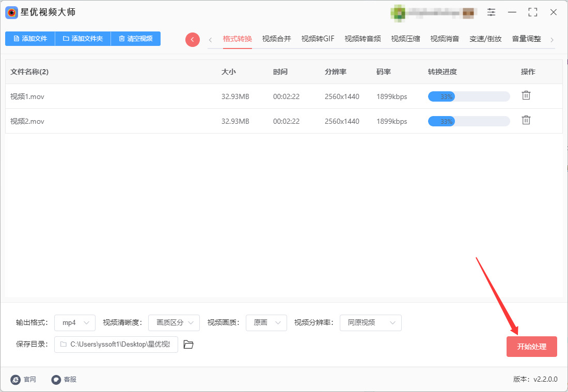This screenshot has height=392, width=568.
Task: Go to the 音量调整 tab
Action: coord(526,39)
